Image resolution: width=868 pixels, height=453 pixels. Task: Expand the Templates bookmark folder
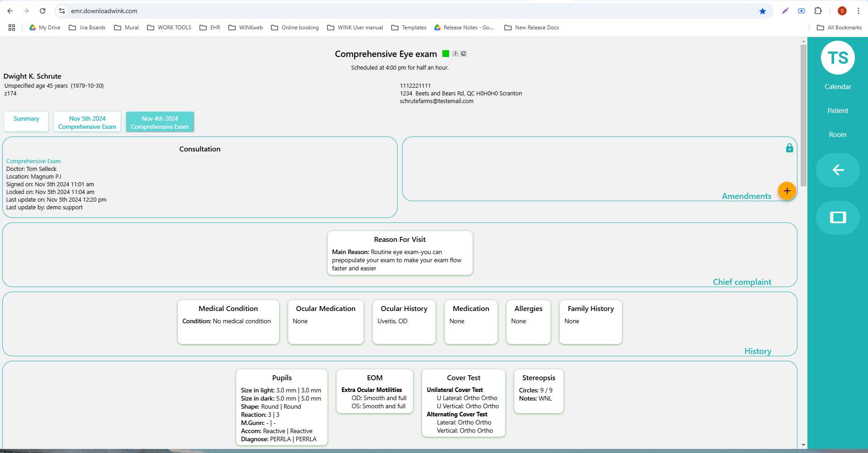(409, 28)
